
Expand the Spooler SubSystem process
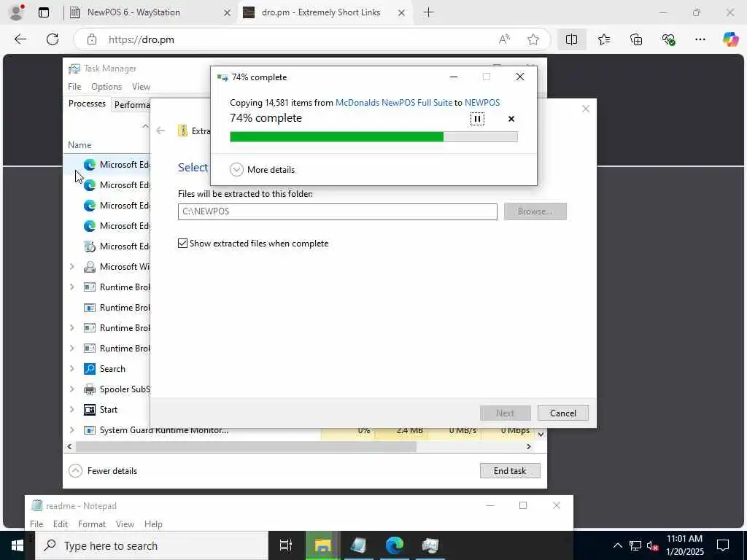(72, 389)
